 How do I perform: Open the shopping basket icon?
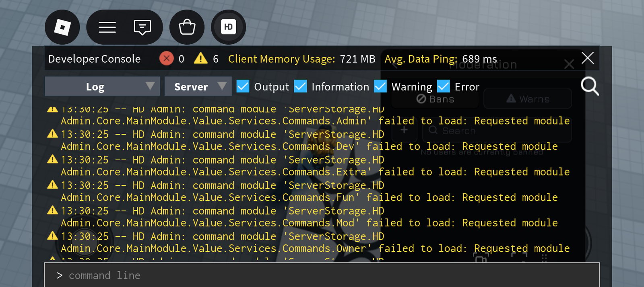coord(187,27)
